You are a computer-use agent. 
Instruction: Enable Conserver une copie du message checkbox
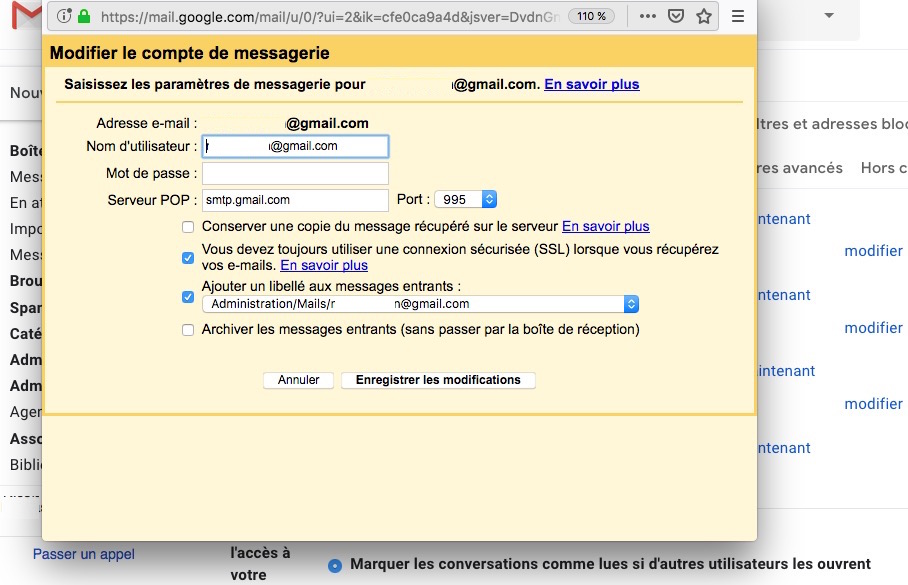(188, 226)
